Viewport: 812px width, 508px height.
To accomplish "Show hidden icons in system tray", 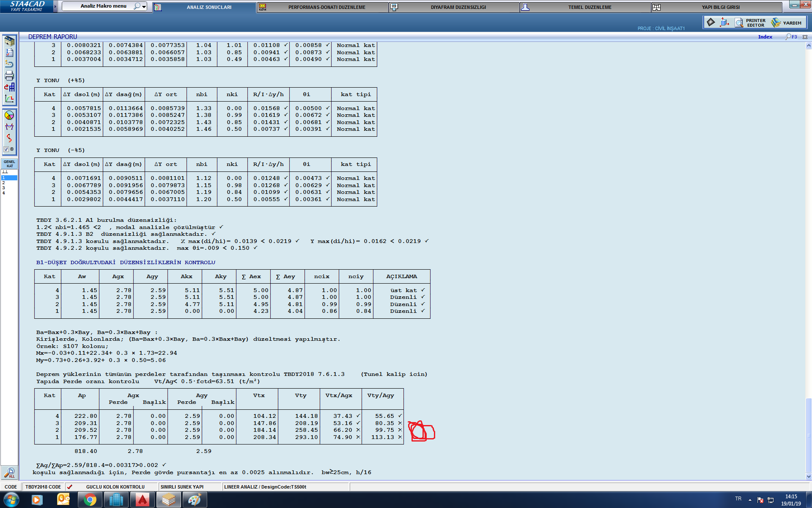I will (x=750, y=500).
